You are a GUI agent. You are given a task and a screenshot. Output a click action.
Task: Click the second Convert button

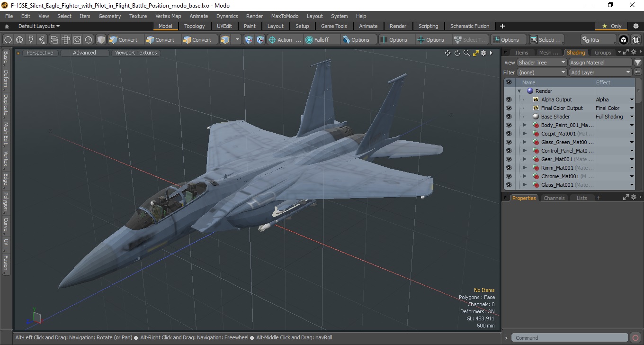click(161, 40)
